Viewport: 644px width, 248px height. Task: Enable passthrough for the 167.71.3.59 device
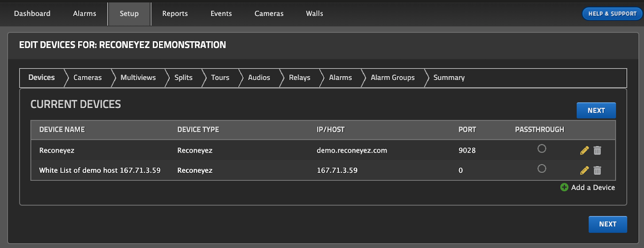(x=542, y=169)
